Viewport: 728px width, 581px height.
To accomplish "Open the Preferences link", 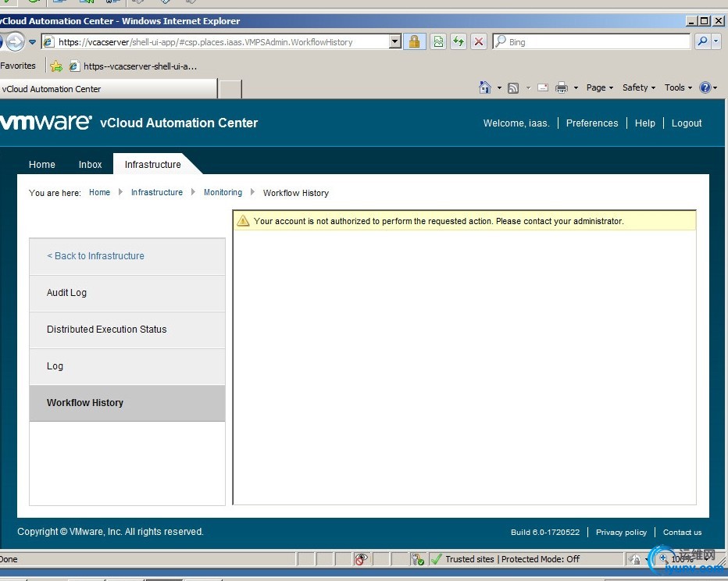I will pyautogui.click(x=592, y=123).
